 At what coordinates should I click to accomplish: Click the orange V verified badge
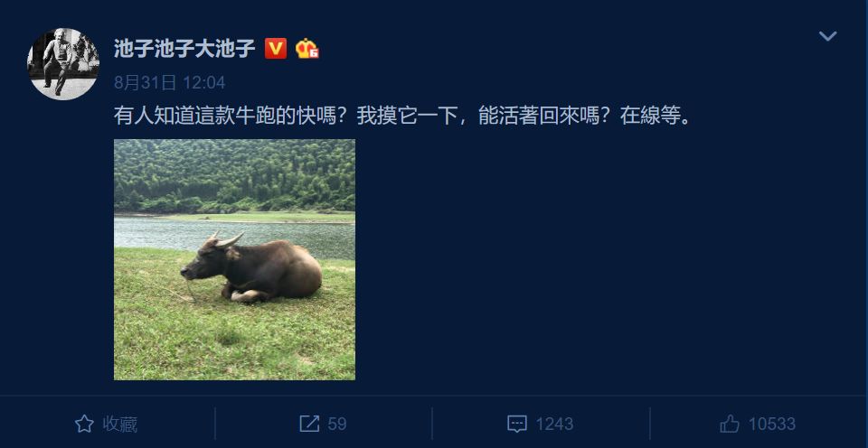(276, 49)
